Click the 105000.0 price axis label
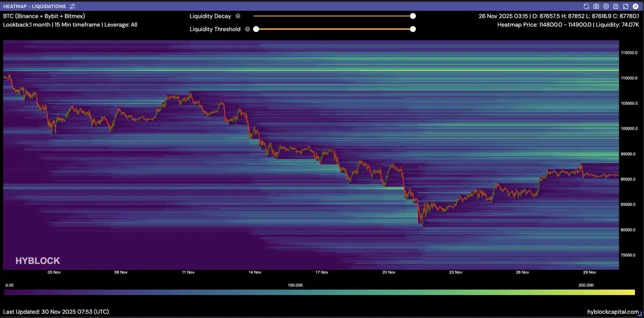Image resolution: width=644 pixels, height=318 pixels. pyautogui.click(x=629, y=103)
